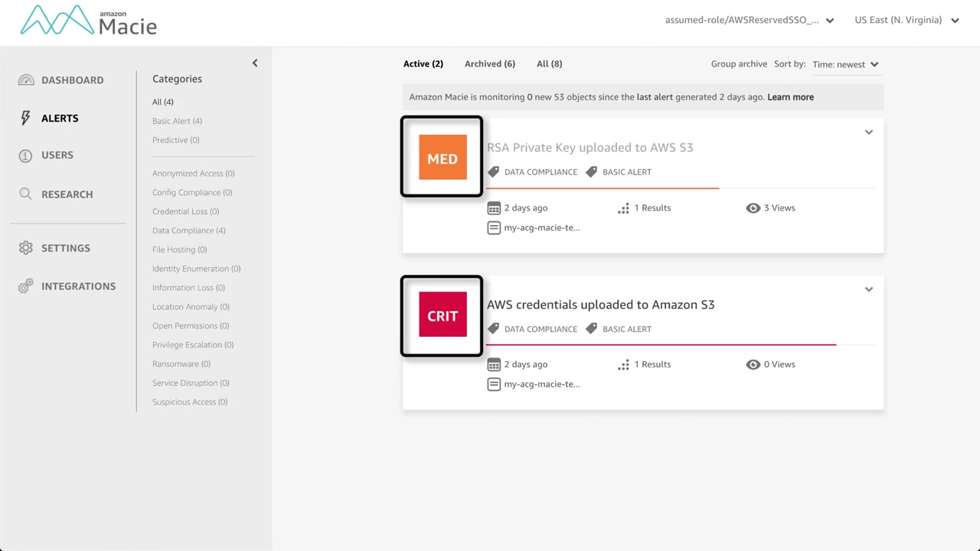The width and height of the screenshot is (980, 551).
Task: Filter categories by All (4)
Action: pyautogui.click(x=163, y=102)
